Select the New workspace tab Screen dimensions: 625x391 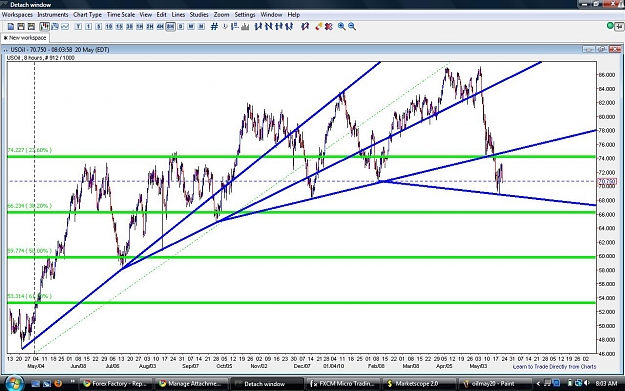coord(25,38)
